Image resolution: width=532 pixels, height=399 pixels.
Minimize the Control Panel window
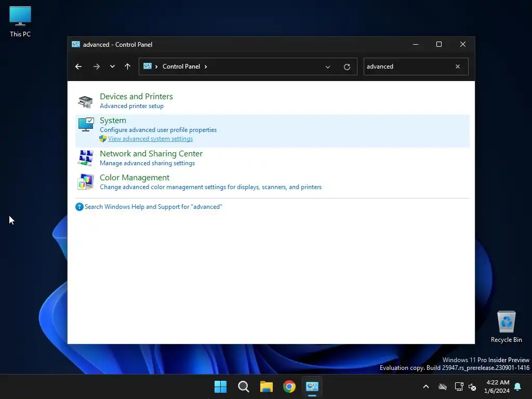(x=416, y=45)
